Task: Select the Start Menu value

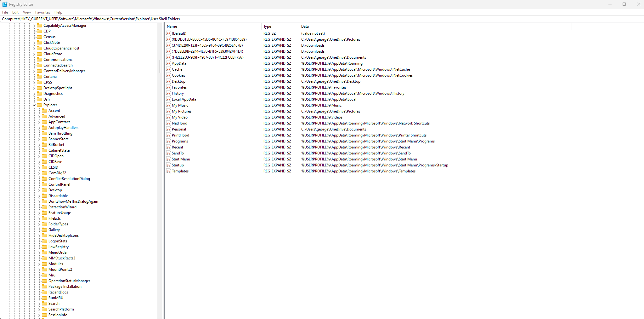Action: 181,159
